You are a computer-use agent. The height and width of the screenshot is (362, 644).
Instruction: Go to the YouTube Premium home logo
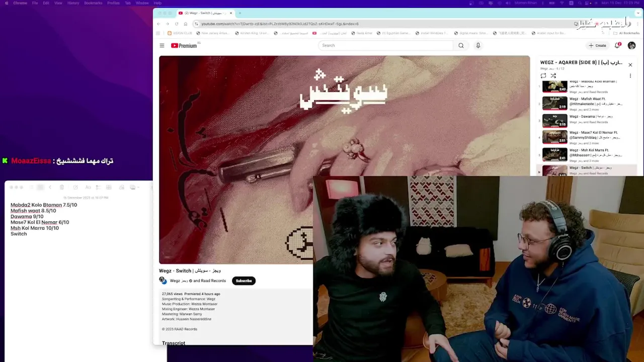click(x=184, y=46)
